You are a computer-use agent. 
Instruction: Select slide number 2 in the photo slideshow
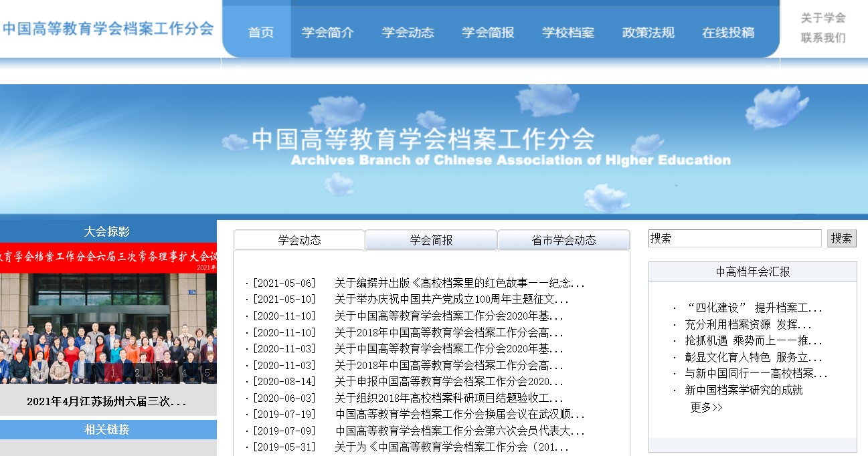137,373
